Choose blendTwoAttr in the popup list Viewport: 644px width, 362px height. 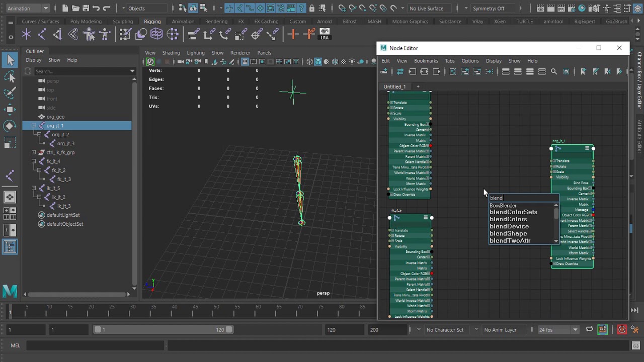[510, 241]
